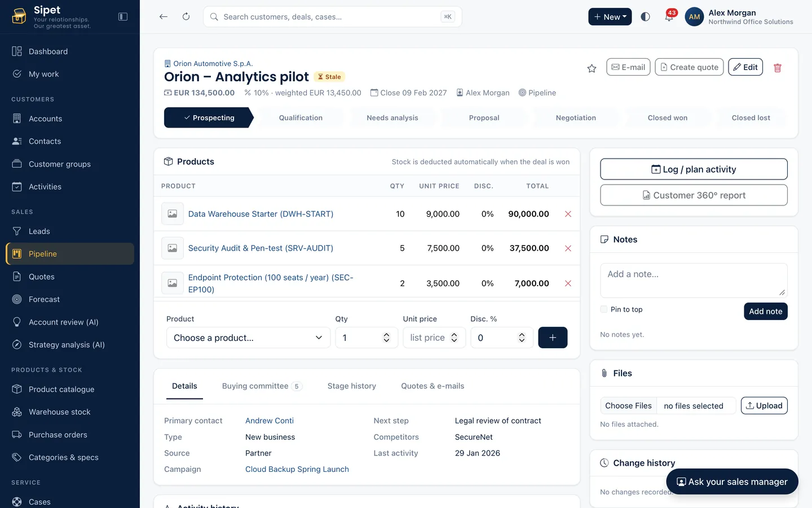Click the Create quote button
This screenshot has height=508, width=812.
pos(689,67)
